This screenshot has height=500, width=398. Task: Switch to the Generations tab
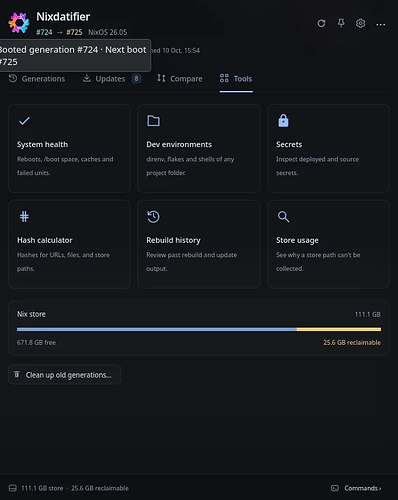pyautogui.click(x=37, y=79)
